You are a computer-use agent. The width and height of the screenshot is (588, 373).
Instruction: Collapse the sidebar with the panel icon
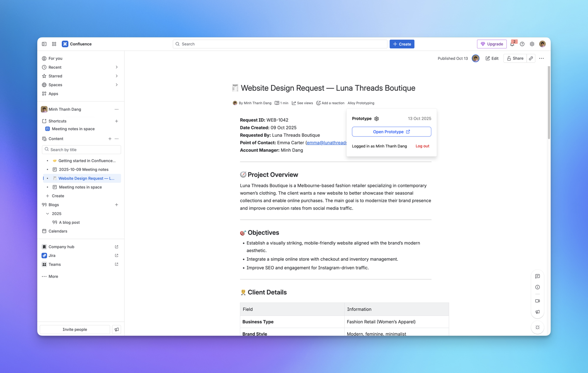tap(44, 44)
